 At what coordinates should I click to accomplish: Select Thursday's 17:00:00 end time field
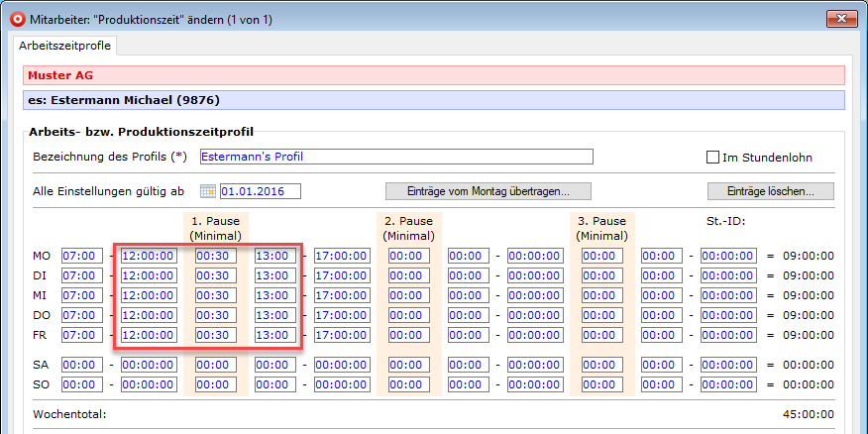[342, 315]
